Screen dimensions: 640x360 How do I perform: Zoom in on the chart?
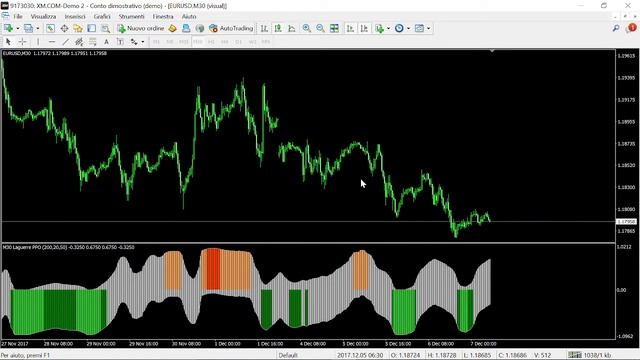pos(307,28)
